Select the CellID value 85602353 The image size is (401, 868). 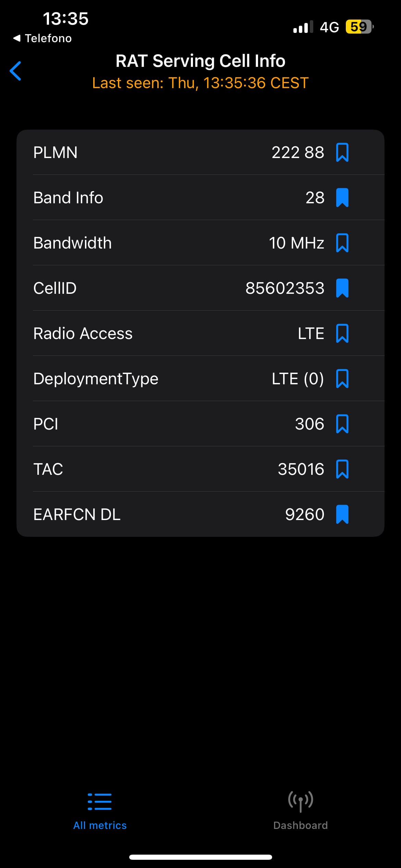[x=285, y=288]
